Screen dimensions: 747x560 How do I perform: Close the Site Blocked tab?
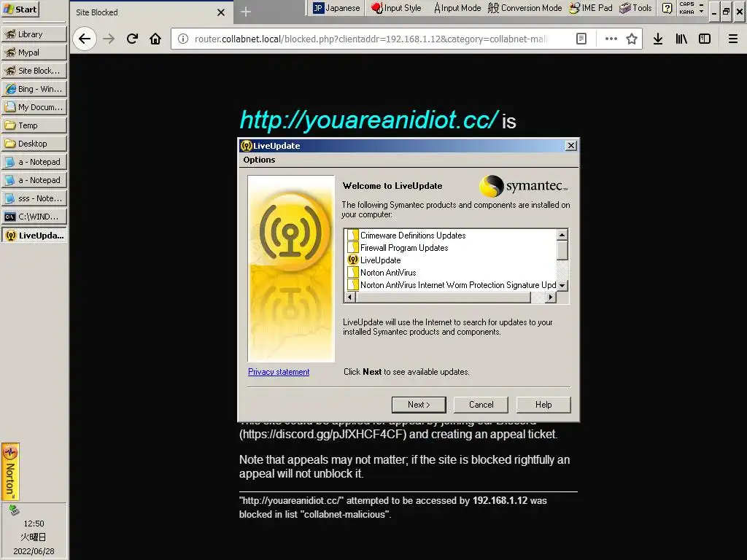[x=221, y=12]
